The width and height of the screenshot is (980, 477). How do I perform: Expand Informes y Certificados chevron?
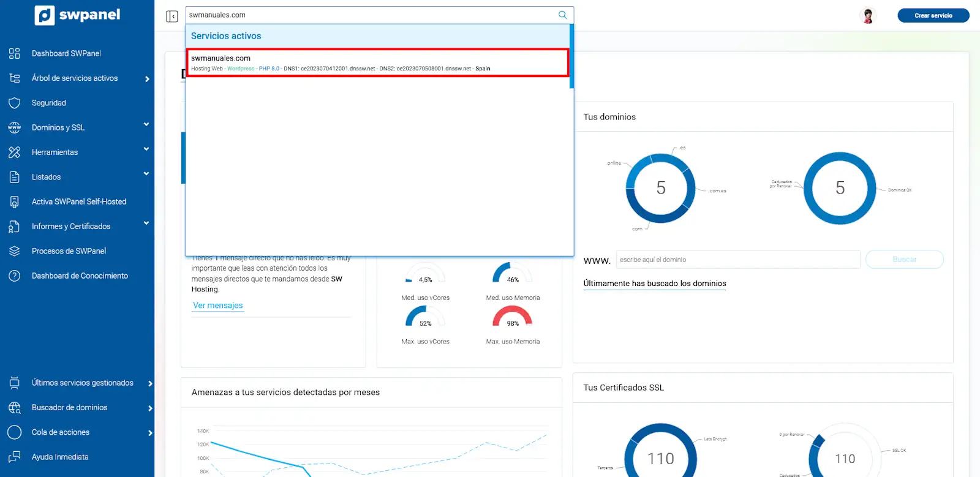[146, 223]
